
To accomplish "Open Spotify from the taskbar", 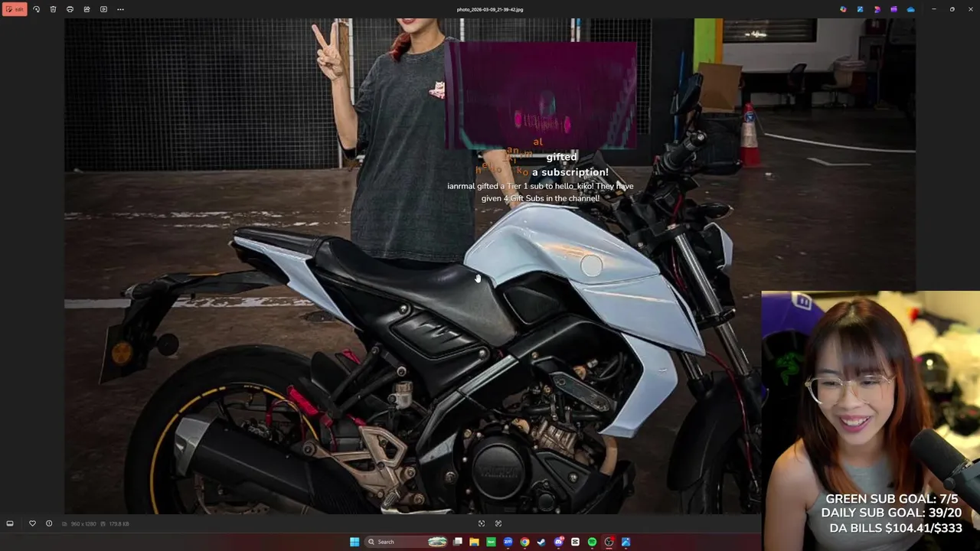I will pyautogui.click(x=592, y=542).
